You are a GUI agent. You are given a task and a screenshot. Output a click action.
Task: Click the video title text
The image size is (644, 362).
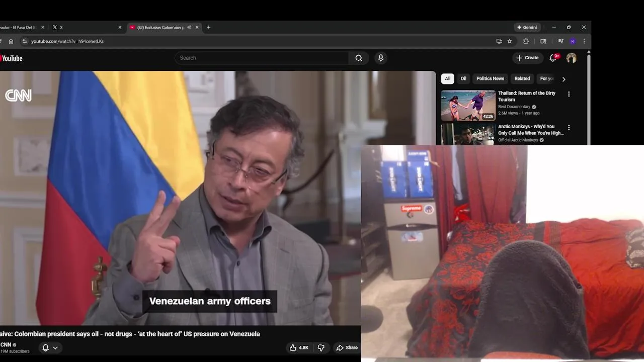pyautogui.click(x=130, y=334)
